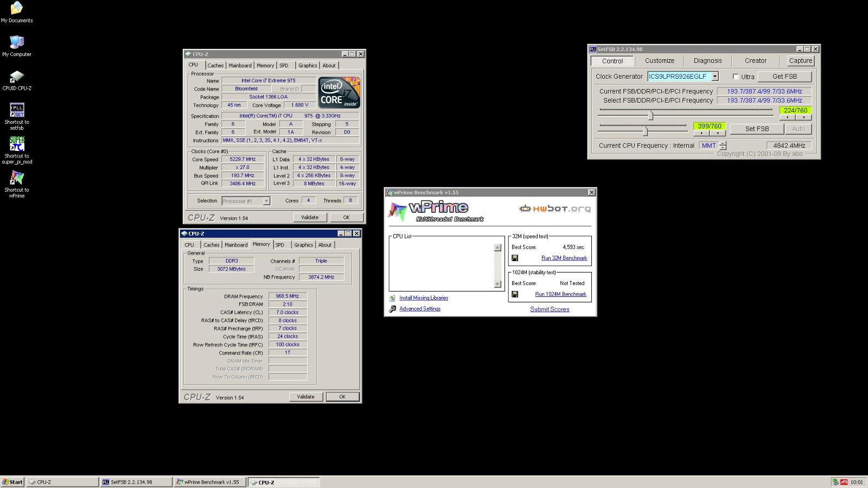Launch the CPUID CPU-Z desktop shortcut
The height and width of the screenshot is (488, 868).
(17, 80)
